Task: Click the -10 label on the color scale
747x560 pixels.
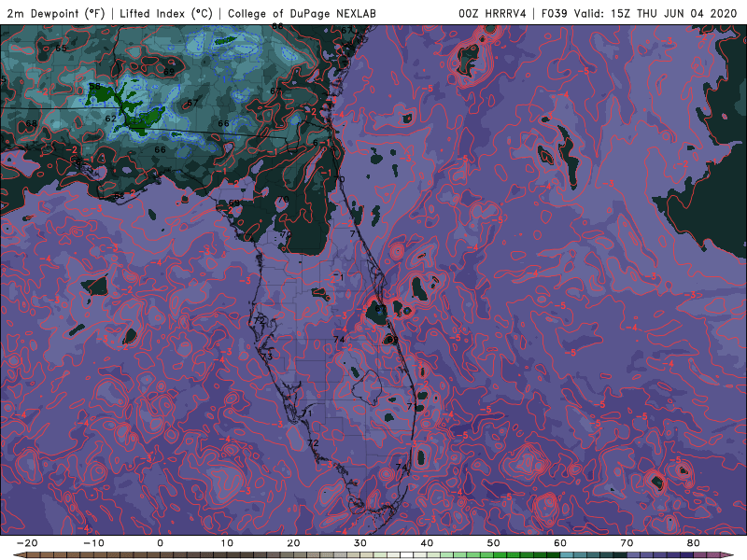Action: [x=93, y=543]
